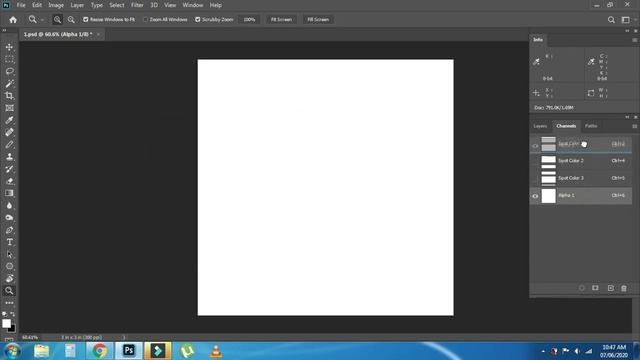Select the Path Selection tool
Image resolution: width=640 pixels, height=360 pixels.
click(x=9, y=254)
